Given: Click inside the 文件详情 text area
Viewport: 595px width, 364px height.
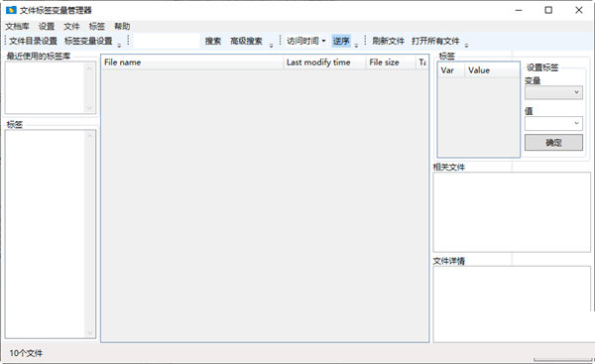Looking at the screenshot, I should (512, 303).
